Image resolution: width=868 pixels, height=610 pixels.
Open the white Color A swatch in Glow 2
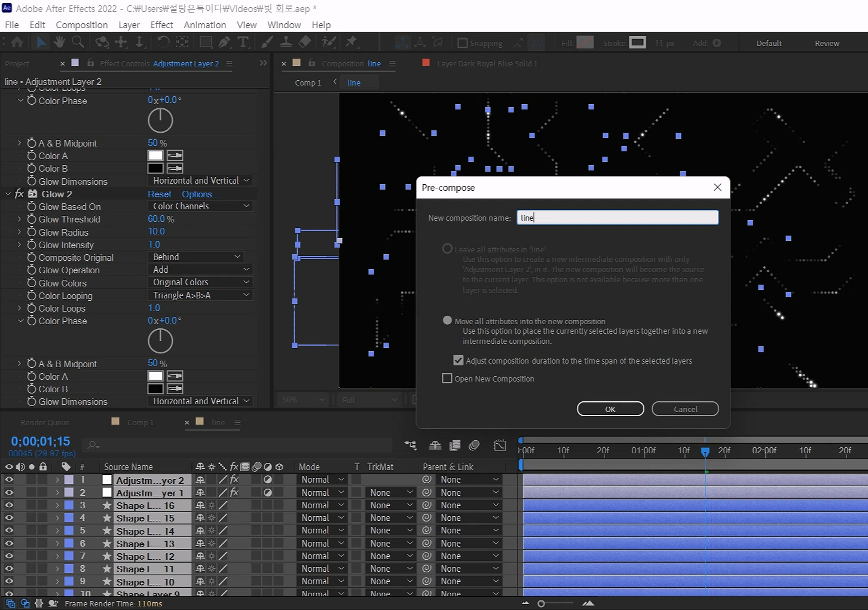coord(155,376)
